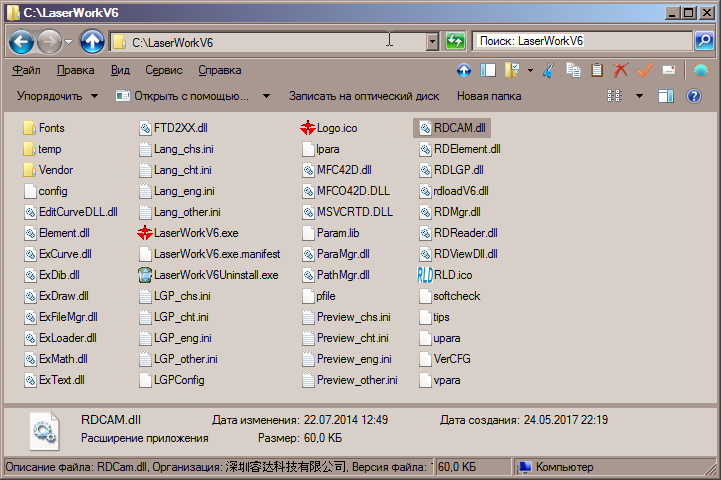Click the blue Back navigation arrow

coord(21,42)
